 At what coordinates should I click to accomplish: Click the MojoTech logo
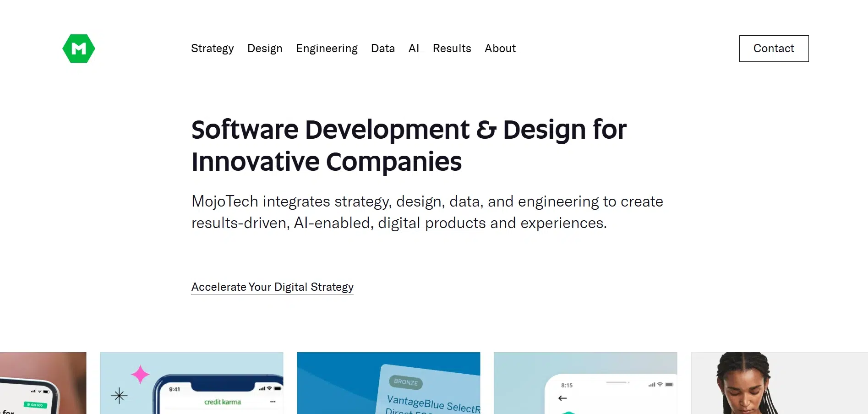[78, 48]
